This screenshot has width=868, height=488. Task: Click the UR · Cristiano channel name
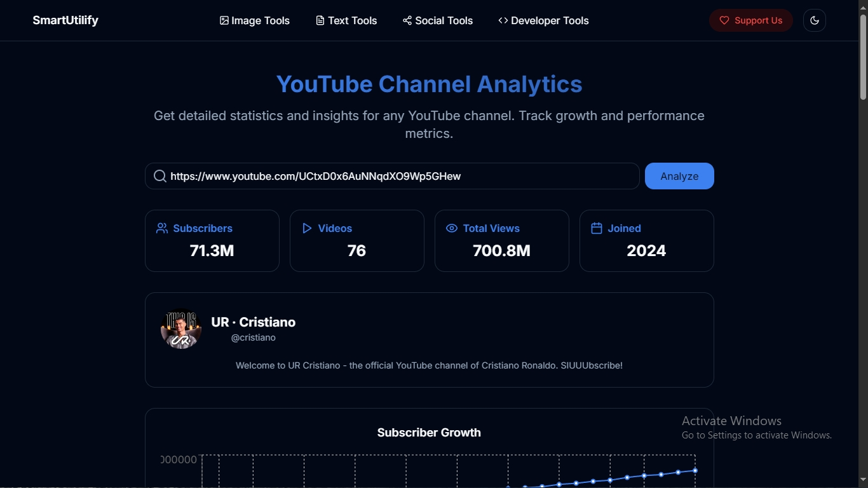(254, 322)
